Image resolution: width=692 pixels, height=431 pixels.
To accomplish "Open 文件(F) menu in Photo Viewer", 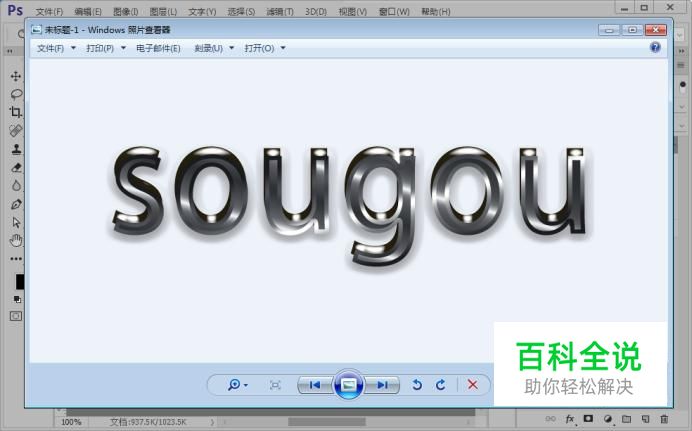I will click(50, 48).
